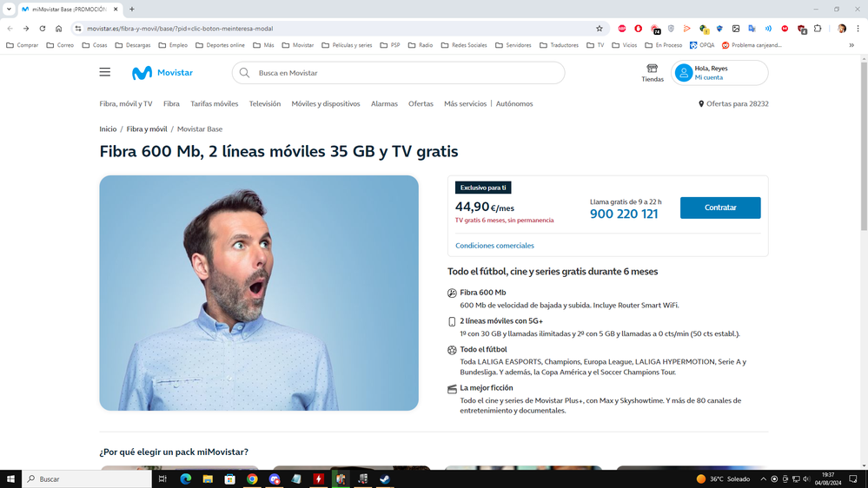868x488 pixels.
Task: Open Mi cuenta user avatar
Action: tap(684, 72)
